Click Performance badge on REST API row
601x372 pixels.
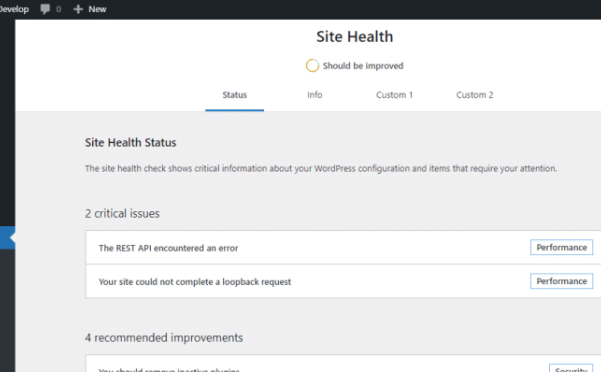click(x=562, y=247)
